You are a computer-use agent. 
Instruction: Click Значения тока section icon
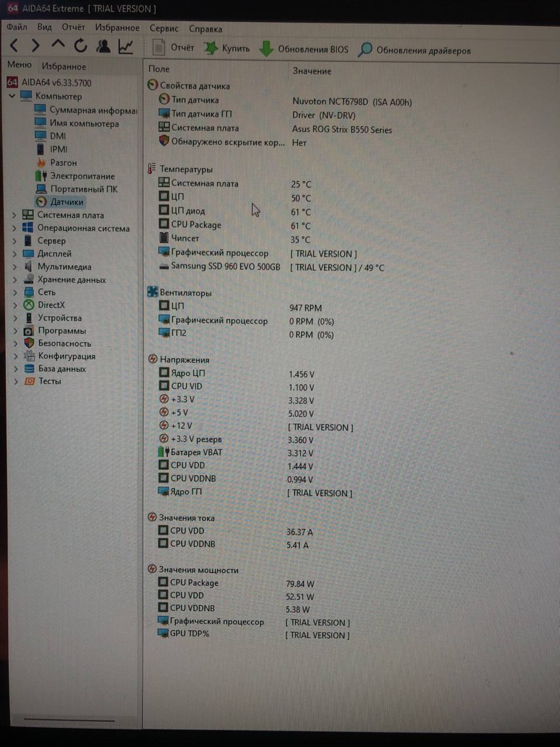(x=152, y=517)
